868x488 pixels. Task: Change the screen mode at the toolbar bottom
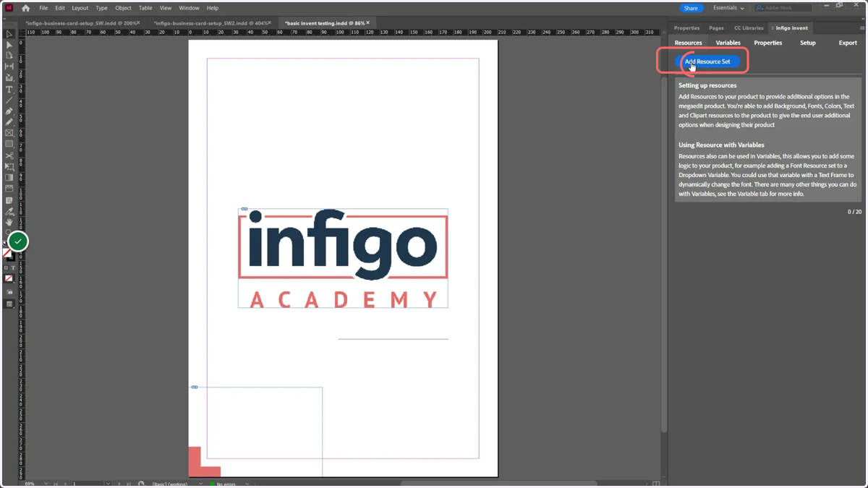coord(9,304)
